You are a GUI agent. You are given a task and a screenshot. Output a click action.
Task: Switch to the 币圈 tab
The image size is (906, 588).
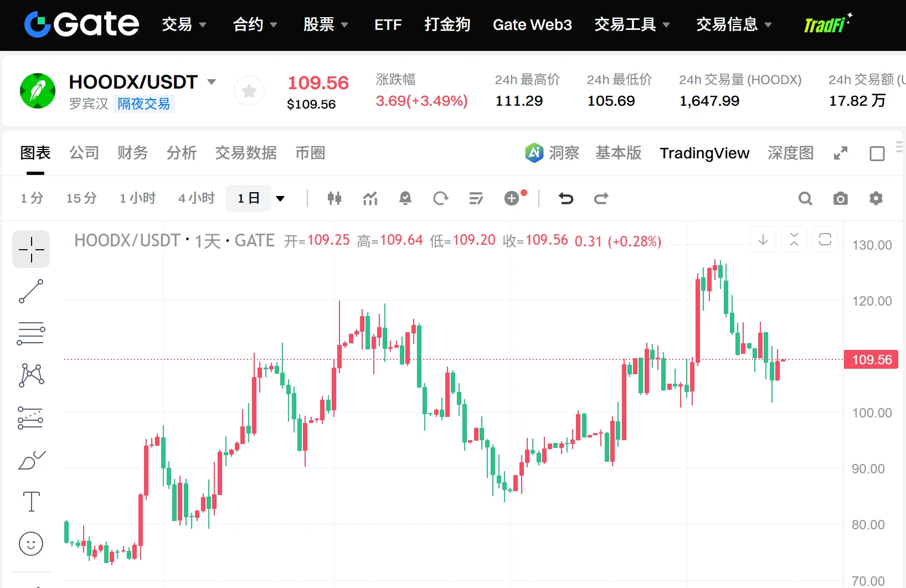310,153
